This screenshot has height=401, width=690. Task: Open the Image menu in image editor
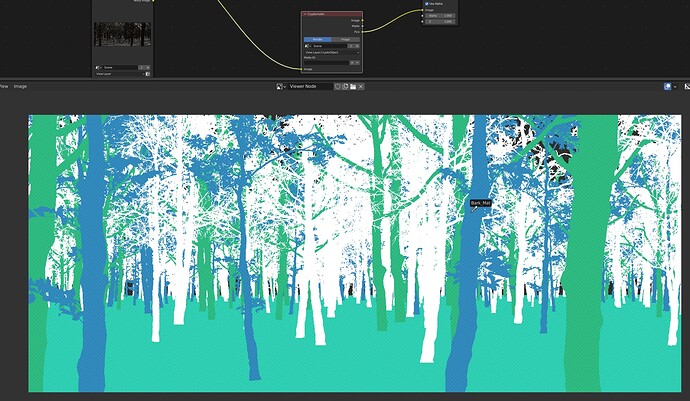click(20, 86)
